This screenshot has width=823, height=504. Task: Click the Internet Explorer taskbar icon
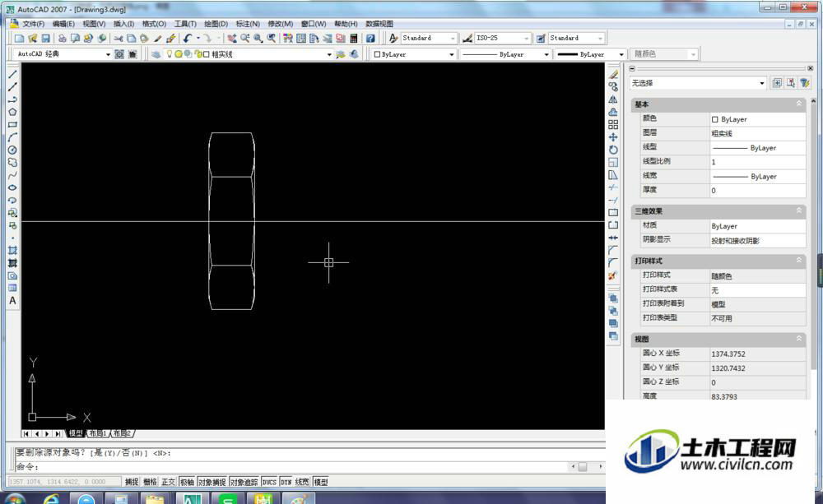(x=51, y=499)
